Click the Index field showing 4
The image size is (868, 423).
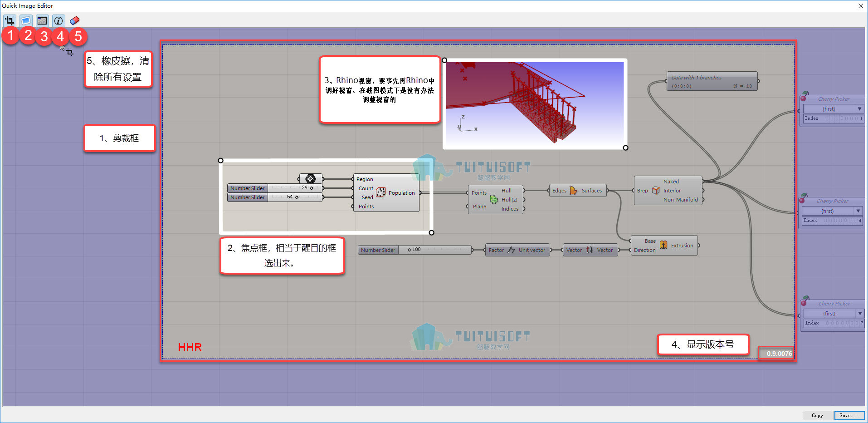click(832, 221)
